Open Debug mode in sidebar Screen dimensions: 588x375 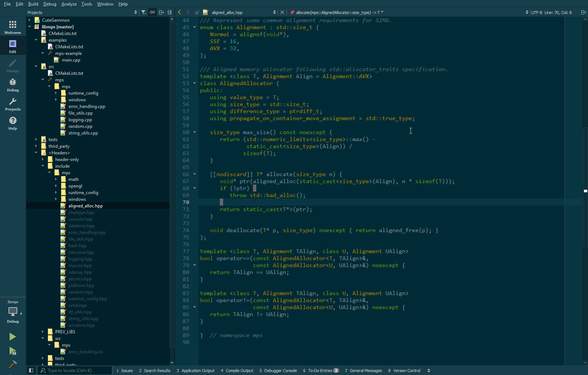coord(13,85)
